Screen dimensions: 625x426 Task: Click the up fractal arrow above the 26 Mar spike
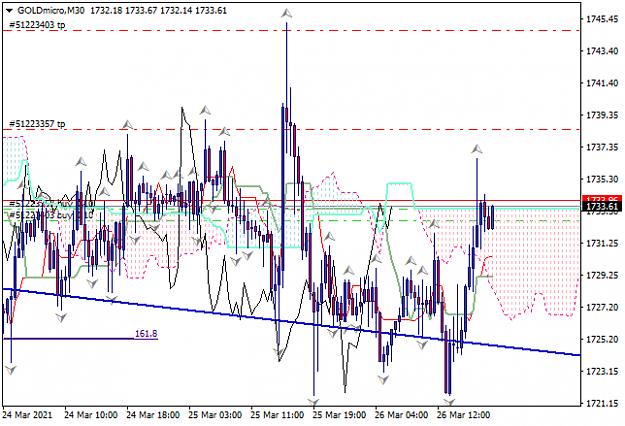pos(477,149)
